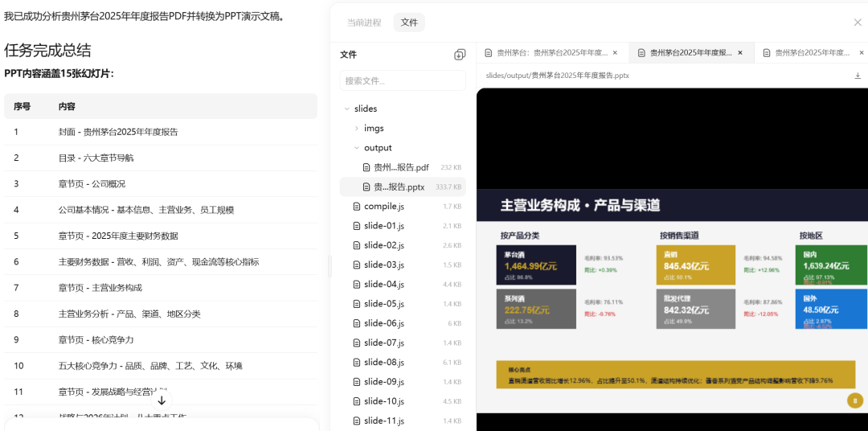The width and height of the screenshot is (868, 431).
Task: Click table row 章节页 - 2025年度主要财务数据
Action: [161, 236]
